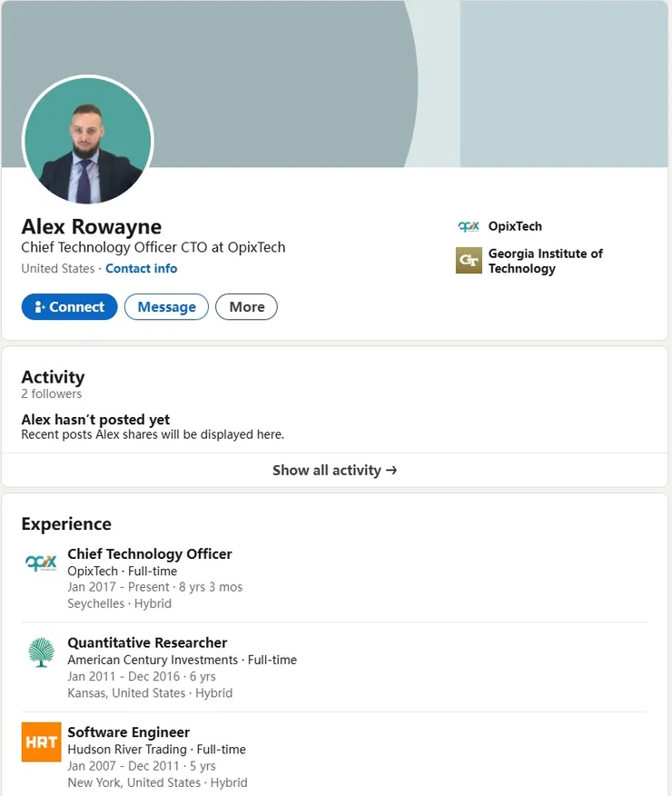This screenshot has height=796, width=672.
Task: Click the 2 followers count
Action: pyautogui.click(x=51, y=394)
